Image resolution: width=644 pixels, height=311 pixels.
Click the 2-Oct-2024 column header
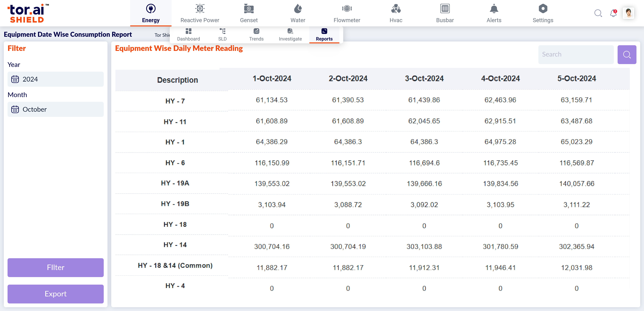click(x=348, y=78)
